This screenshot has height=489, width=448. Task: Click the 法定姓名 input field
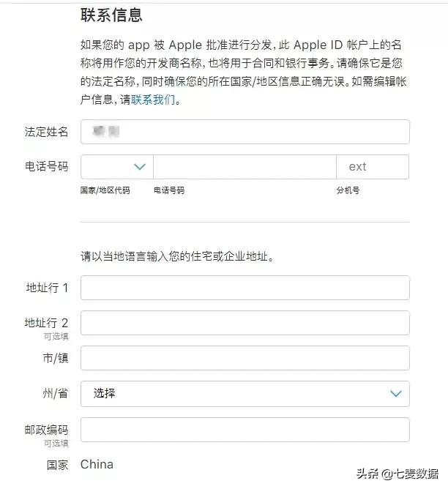(x=244, y=132)
